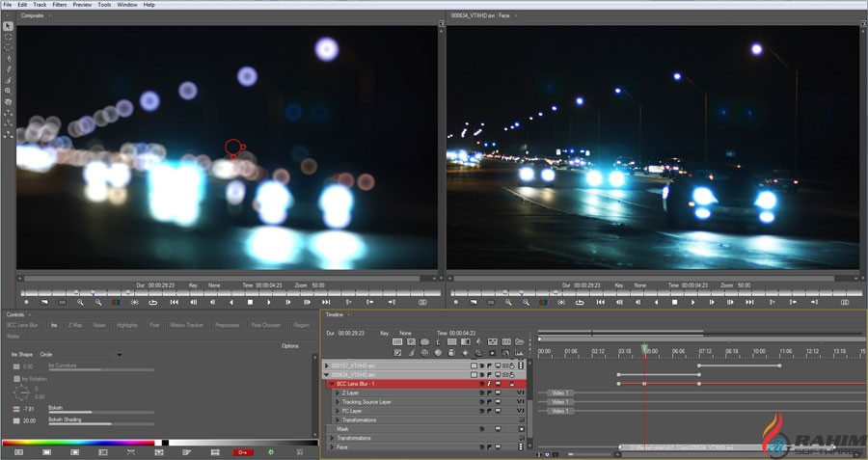868x460 pixels.
Task: Open the Filters menu
Action: coord(60,5)
